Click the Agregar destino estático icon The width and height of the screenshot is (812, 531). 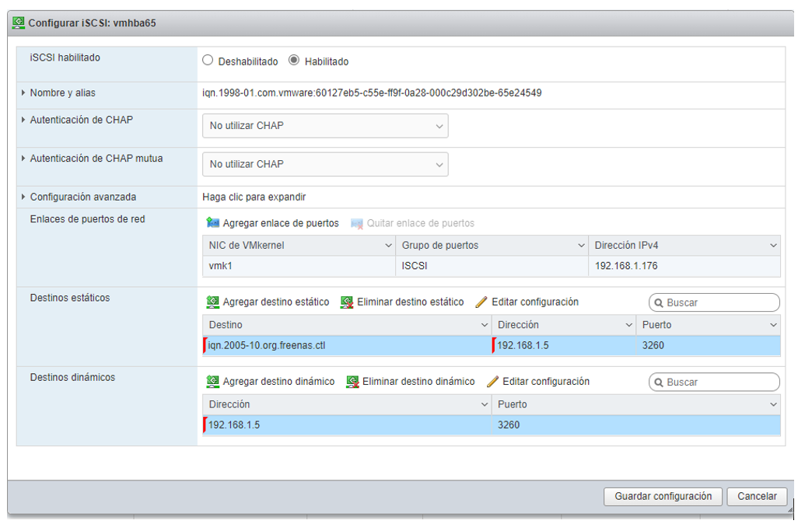pyautogui.click(x=212, y=302)
